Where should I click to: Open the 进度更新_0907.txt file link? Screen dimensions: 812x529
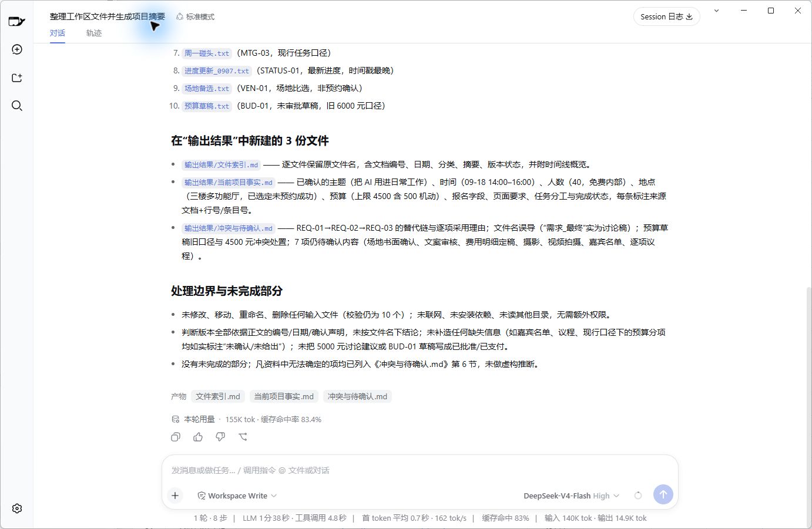tap(217, 71)
